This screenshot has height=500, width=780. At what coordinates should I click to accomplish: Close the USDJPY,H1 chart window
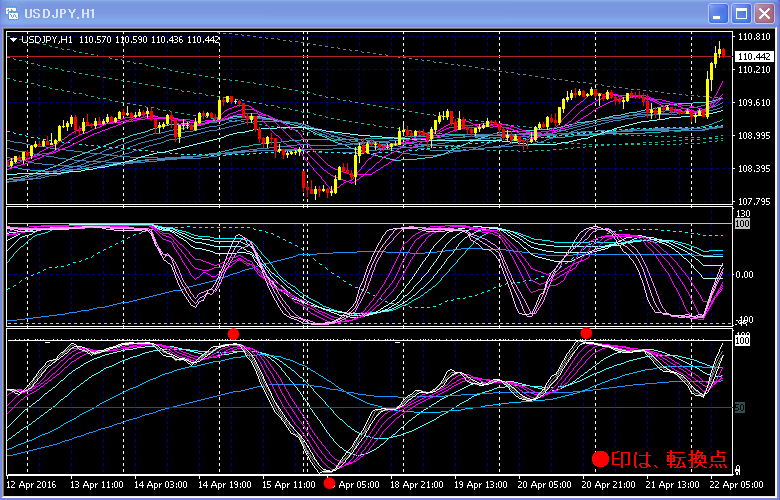pos(764,14)
